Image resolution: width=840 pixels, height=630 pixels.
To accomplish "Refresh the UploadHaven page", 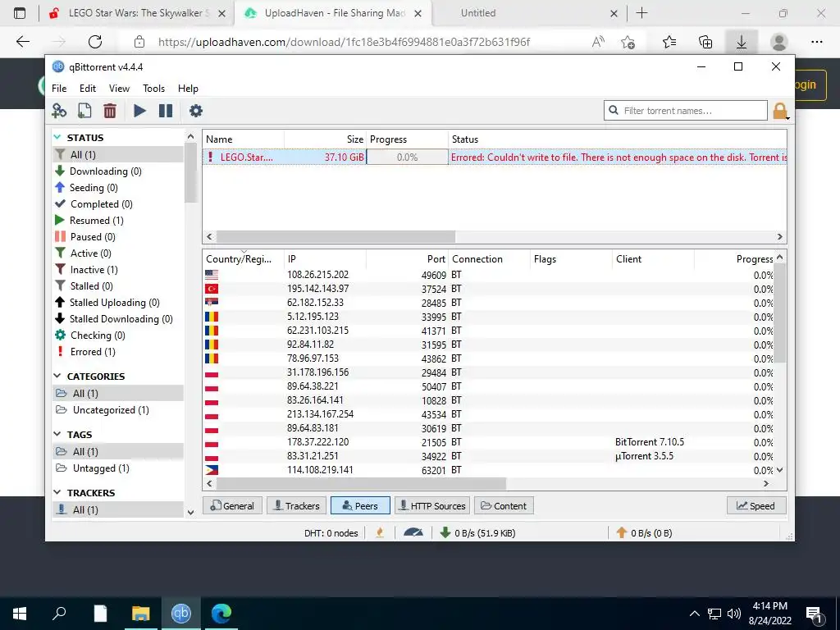I will pos(95,42).
